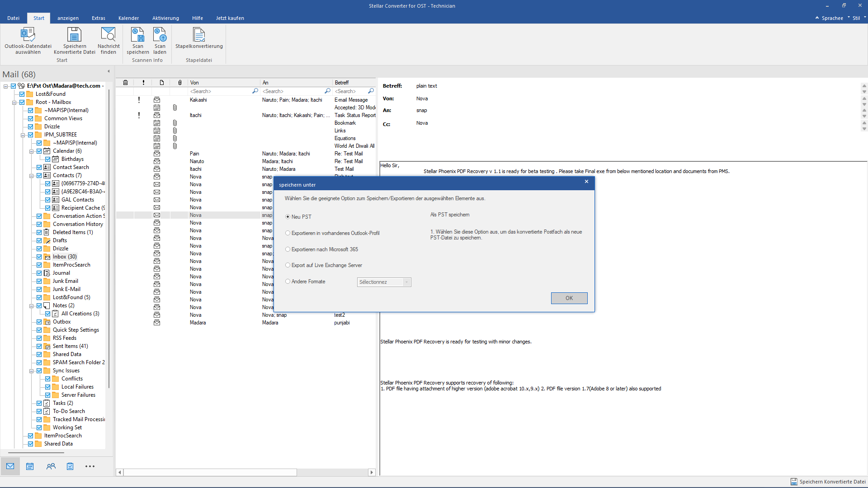The height and width of the screenshot is (488, 868).
Task: Click the importance exclamation column header
Action: click(x=143, y=83)
